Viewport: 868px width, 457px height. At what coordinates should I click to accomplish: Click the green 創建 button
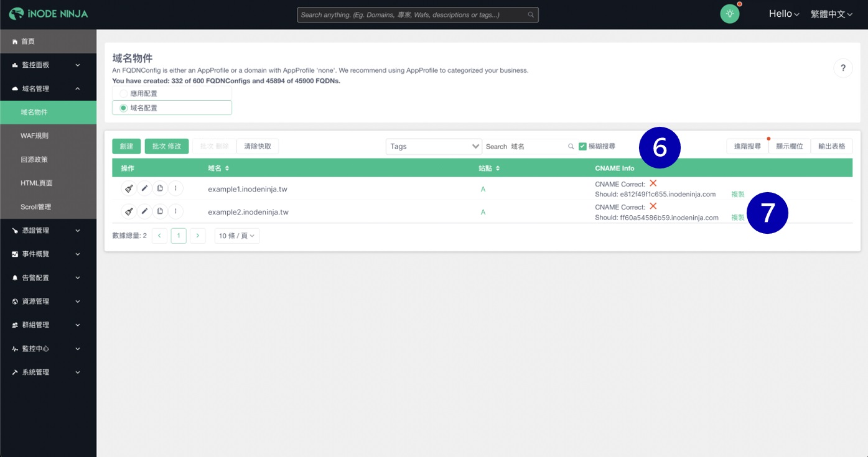tap(126, 146)
